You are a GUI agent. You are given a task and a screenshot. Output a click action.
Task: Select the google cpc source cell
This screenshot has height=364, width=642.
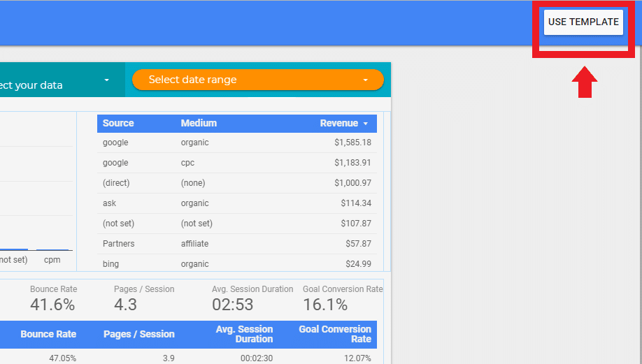115,163
